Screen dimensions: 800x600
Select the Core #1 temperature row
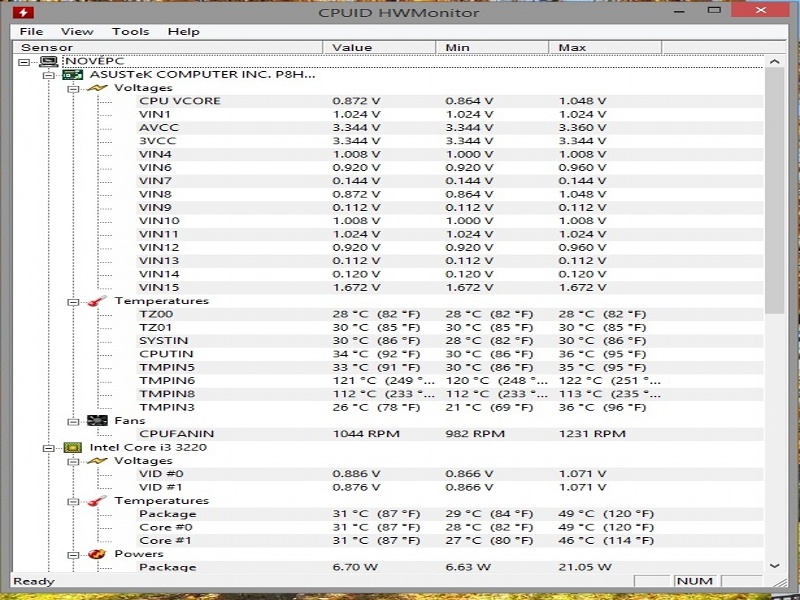(x=450, y=540)
